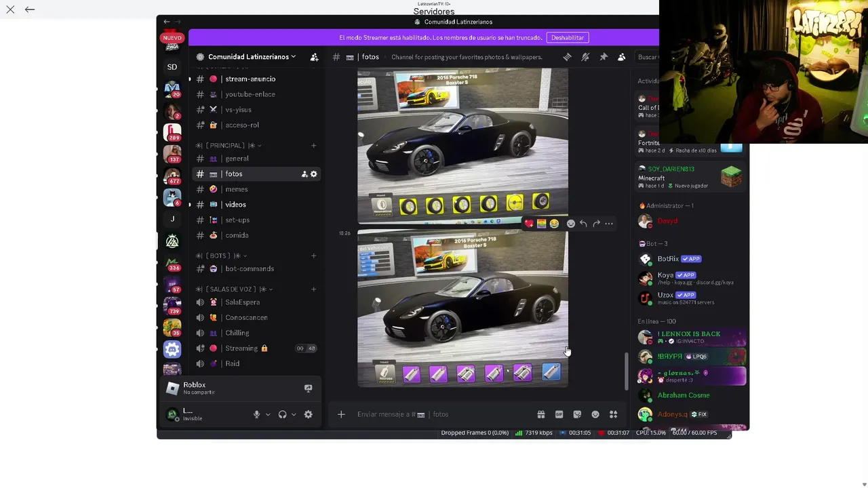Toggle microphone mute
This screenshot has height=488, width=868.
pos(256,414)
